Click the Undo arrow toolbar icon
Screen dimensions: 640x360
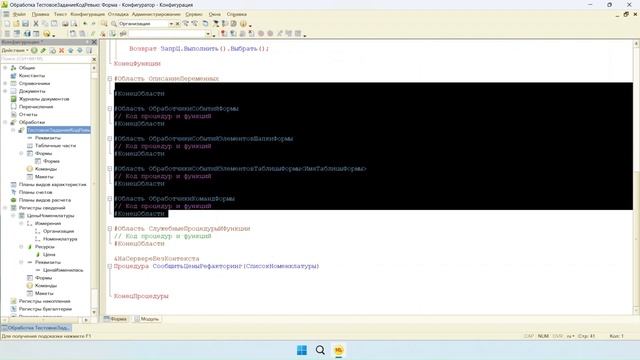pyautogui.click(x=84, y=24)
